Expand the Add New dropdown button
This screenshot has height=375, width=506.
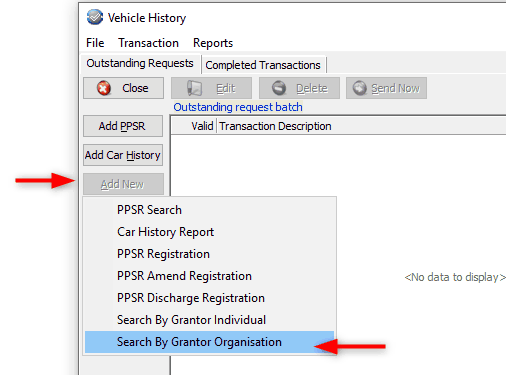click(x=123, y=184)
